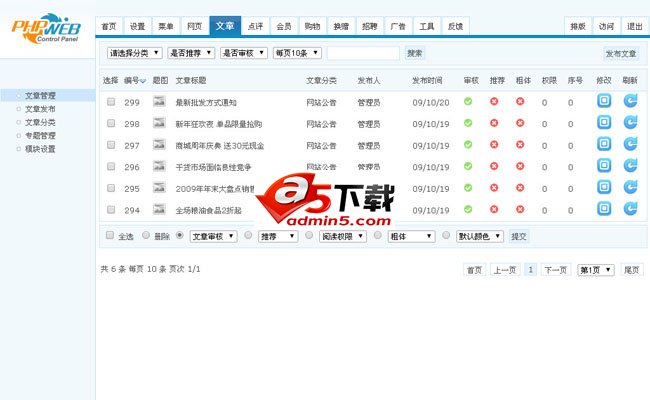Image resolution: width=650 pixels, height=400 pixels.
Task: Click the refresh icon for article 298
Action: 630,123
